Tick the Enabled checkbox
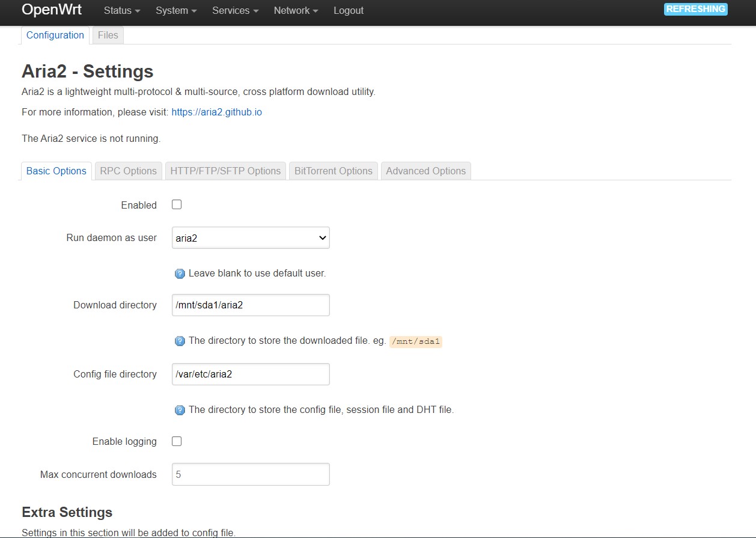This screenshot has height=538, width=756. point(177,204)
